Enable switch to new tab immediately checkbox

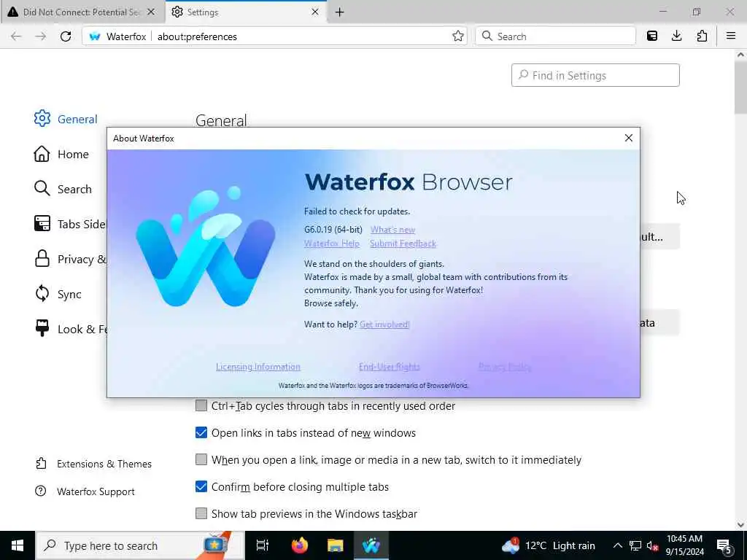tap(201, 459)
